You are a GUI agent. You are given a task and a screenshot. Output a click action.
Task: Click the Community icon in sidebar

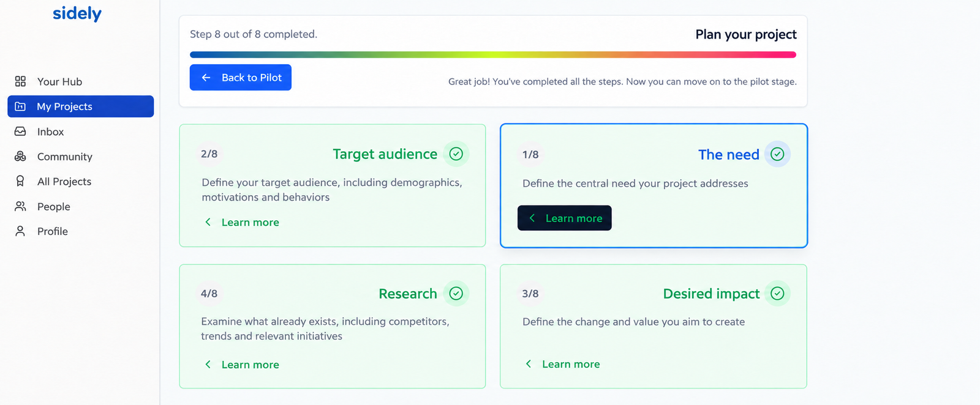20,157
